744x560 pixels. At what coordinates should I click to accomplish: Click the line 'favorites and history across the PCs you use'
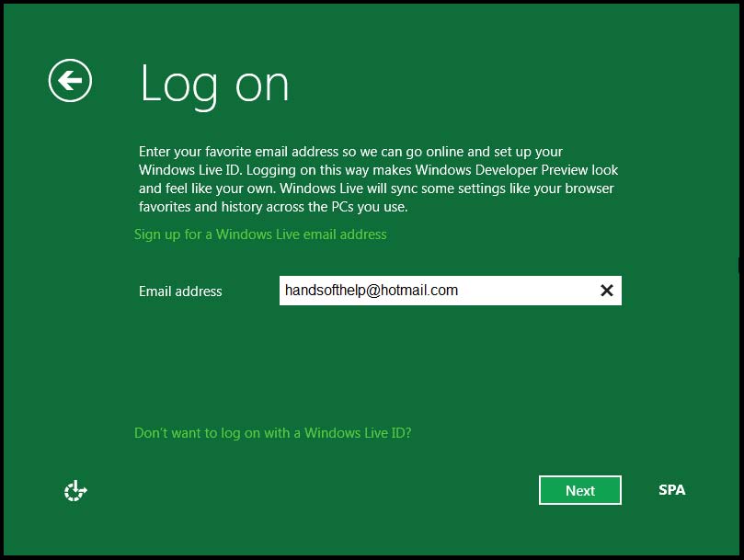point(273,207)
